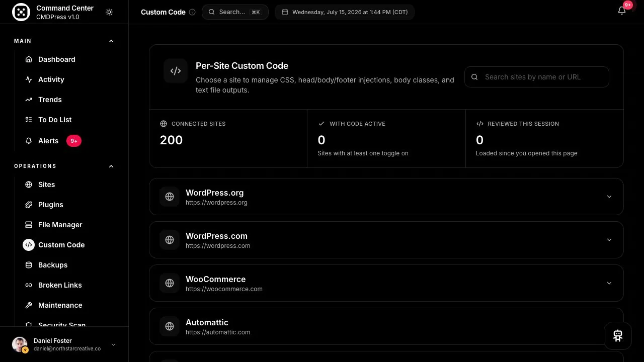Viewport: 644px width, 362px height.
Task: Click the Maintenance wrench icon
Action: [x=29, y=305]
